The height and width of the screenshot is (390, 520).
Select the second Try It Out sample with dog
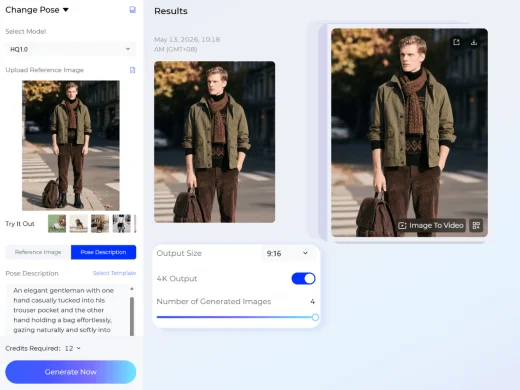coord(79,223)
